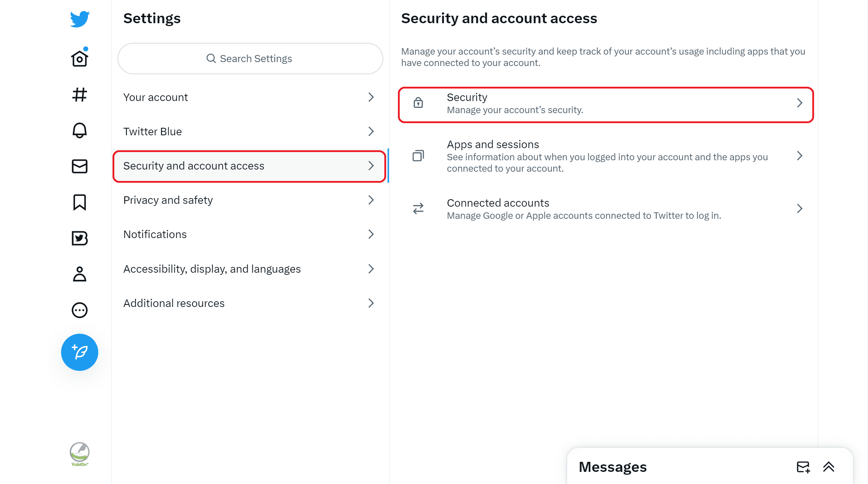Viewport: 868px width, 484px height.
Task: Start a new message from Messages drawer
Action: (803, 467)
